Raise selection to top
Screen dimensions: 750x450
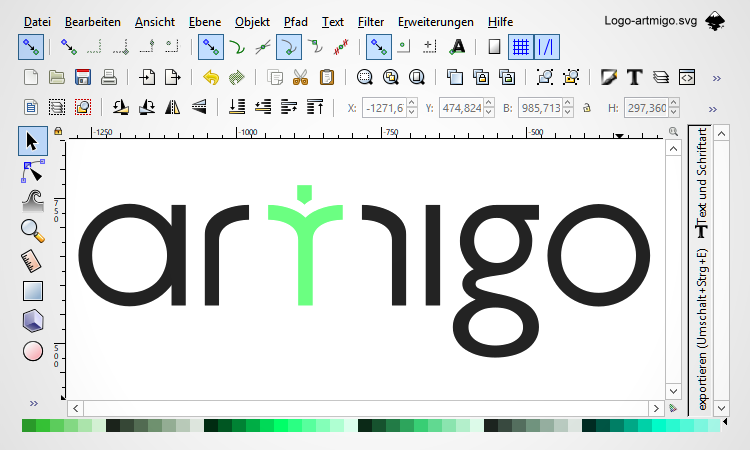tap(315, 107)
